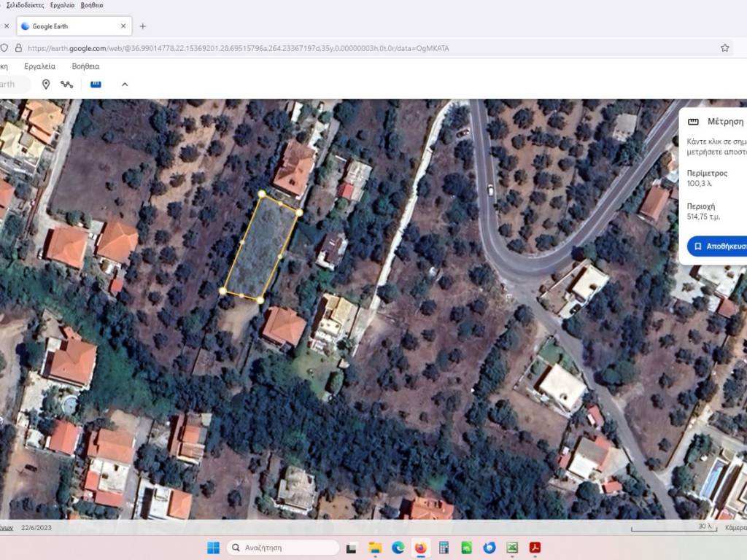Click the top-right corner point of the polygon

(x=299, y=212)
